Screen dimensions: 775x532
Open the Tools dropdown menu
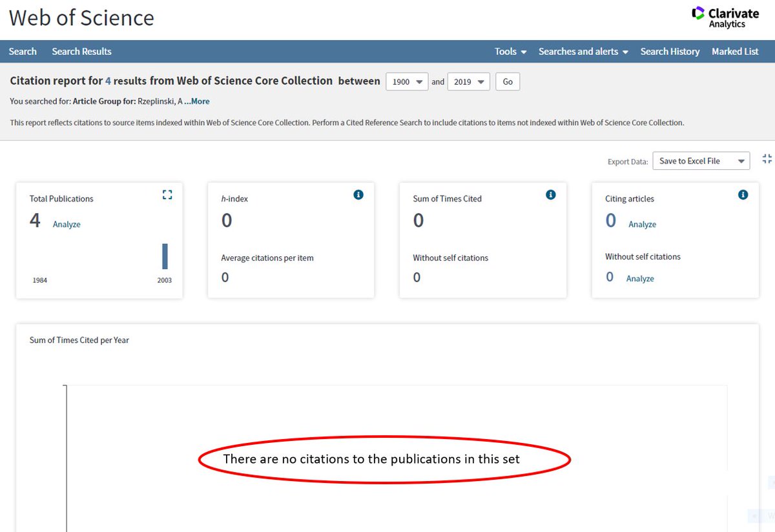pyautogui.click(x=510, y=52)
